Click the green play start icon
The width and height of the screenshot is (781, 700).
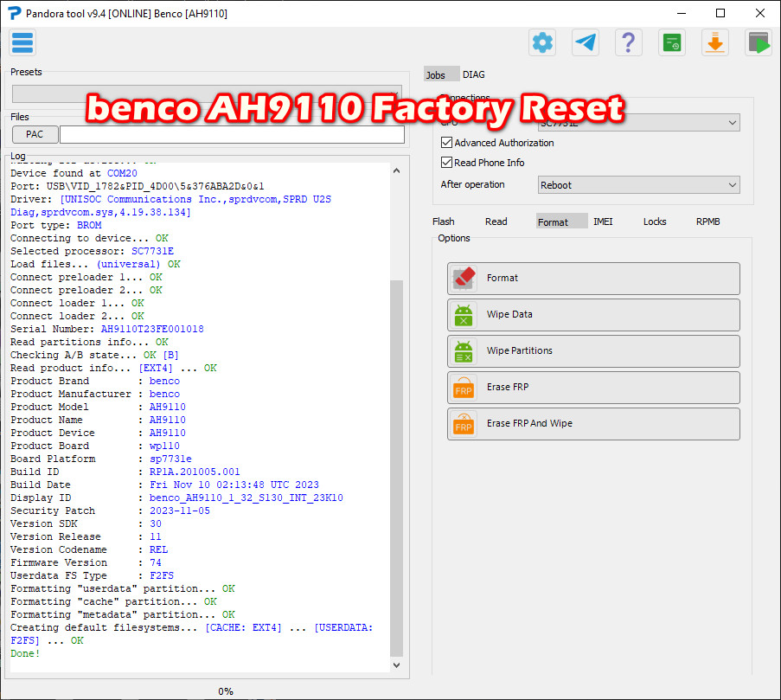point(759,43)
